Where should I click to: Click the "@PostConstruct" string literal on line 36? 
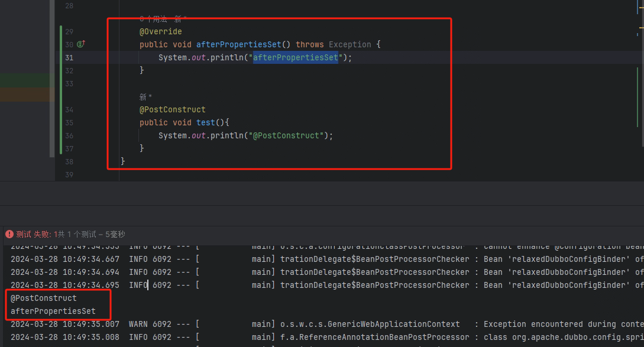pyautogui.click(x=287, y=135)
